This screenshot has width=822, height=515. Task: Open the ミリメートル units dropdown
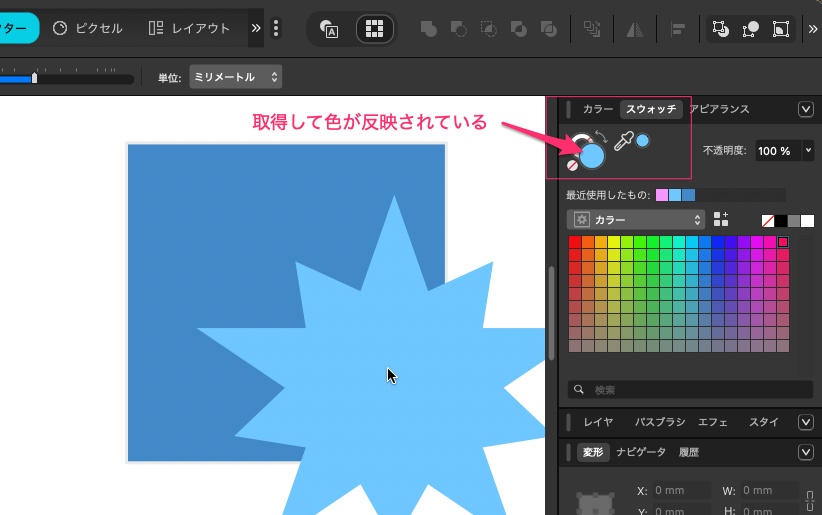(x=235, y=77)
